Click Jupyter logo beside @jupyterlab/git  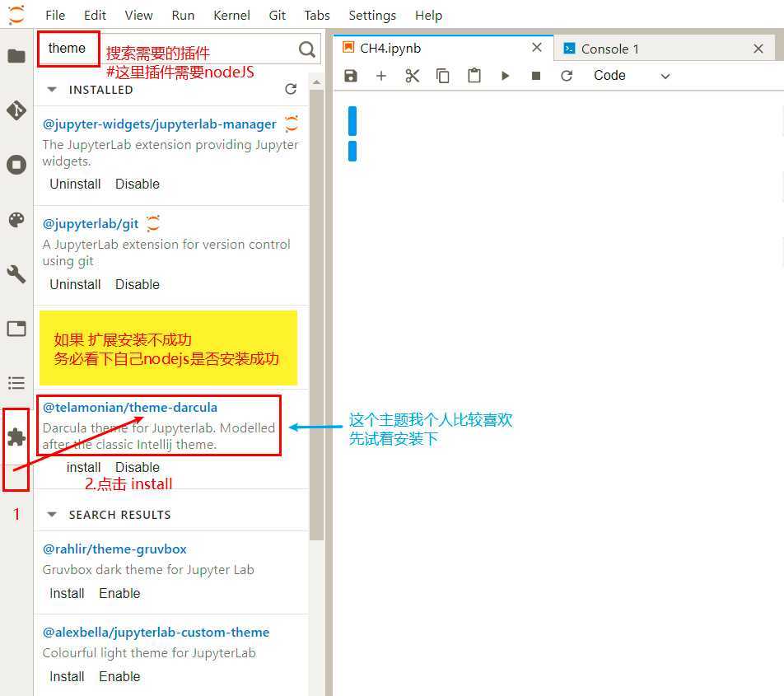(153, 223)
